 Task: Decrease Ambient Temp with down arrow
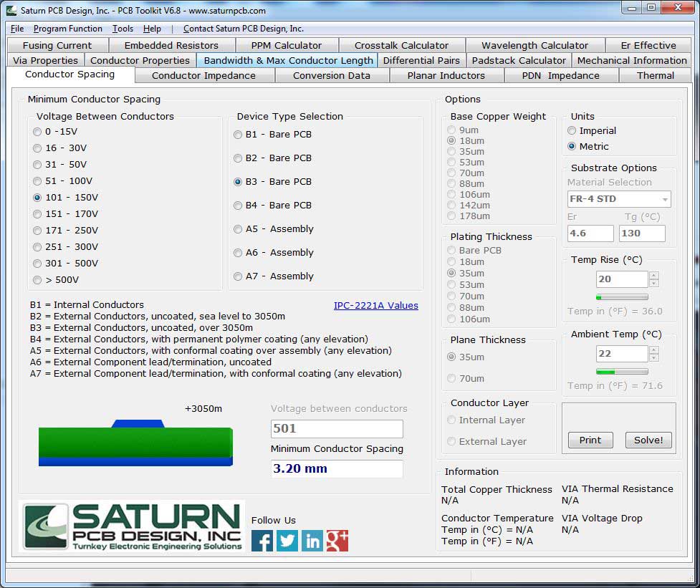[x=653, y=357]
